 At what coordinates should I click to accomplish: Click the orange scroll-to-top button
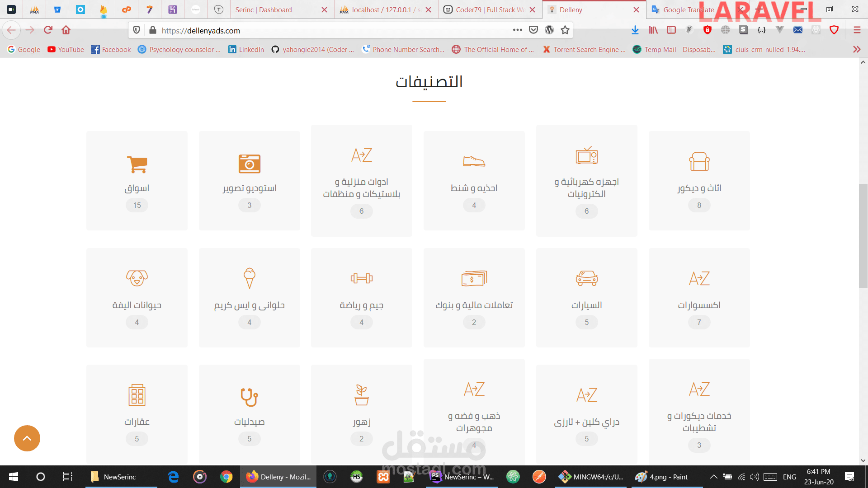click(x=27, y=438)
